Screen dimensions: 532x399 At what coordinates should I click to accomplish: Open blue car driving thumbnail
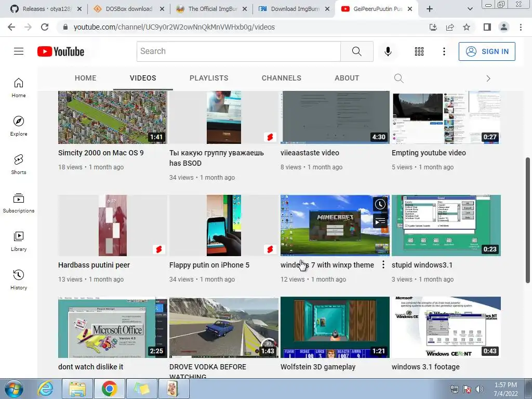224,327
